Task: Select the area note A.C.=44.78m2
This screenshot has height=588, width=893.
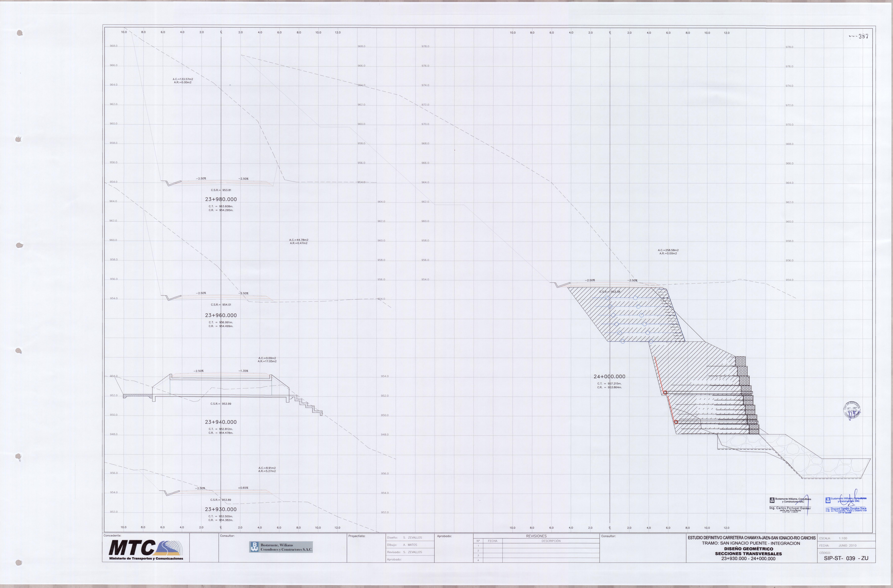Action: click(x=299, y=240)
